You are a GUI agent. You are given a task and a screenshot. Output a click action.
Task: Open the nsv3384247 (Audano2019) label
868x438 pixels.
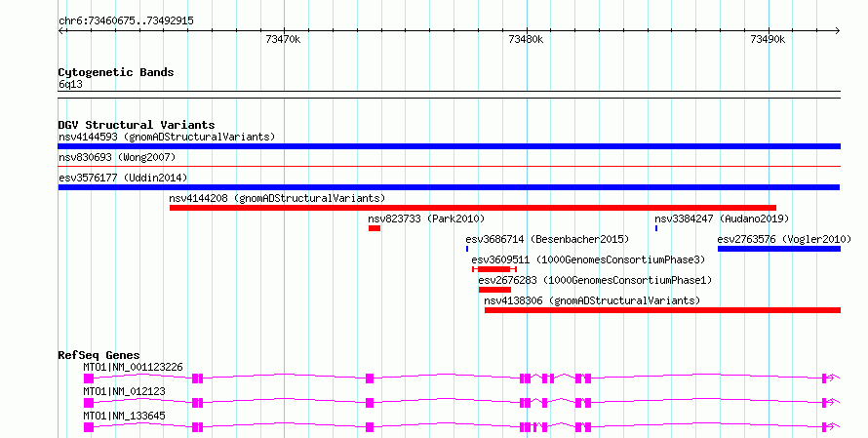click(722, 219)
